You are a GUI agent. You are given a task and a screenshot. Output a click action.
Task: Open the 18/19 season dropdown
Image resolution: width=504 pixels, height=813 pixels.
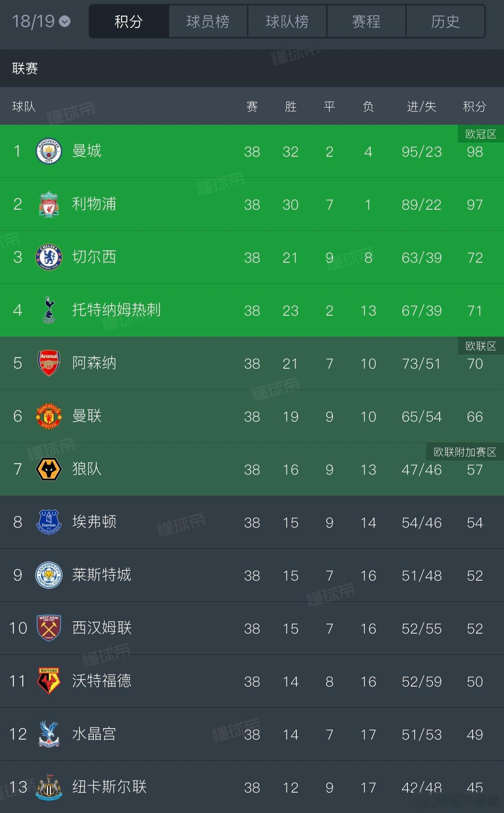tap(41, 21)
